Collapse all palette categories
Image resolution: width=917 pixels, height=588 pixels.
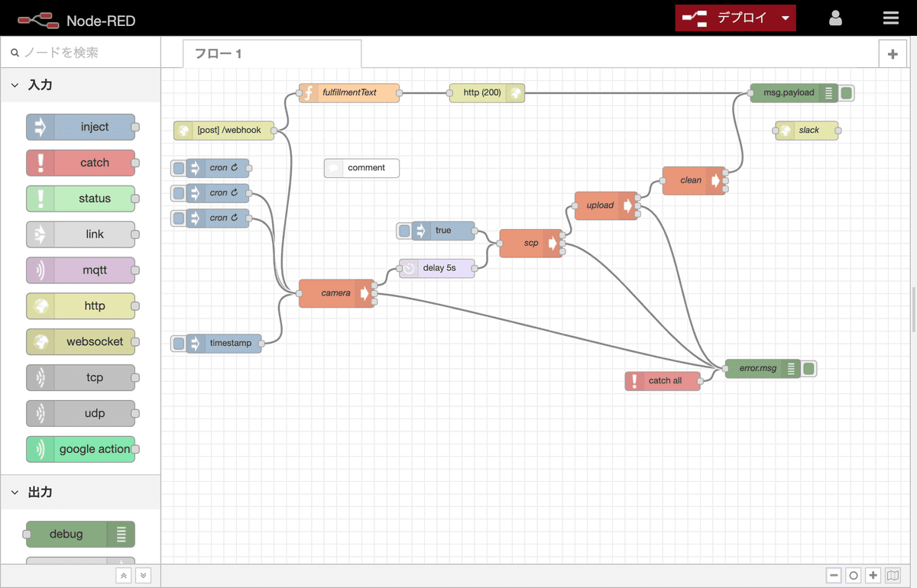(124, 576)
